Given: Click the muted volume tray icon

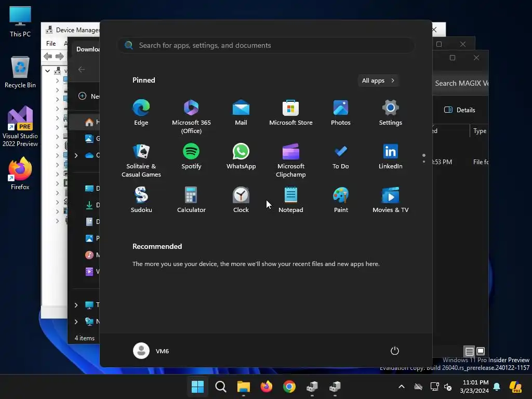Looking at the screenshot, I should (448, 387).
